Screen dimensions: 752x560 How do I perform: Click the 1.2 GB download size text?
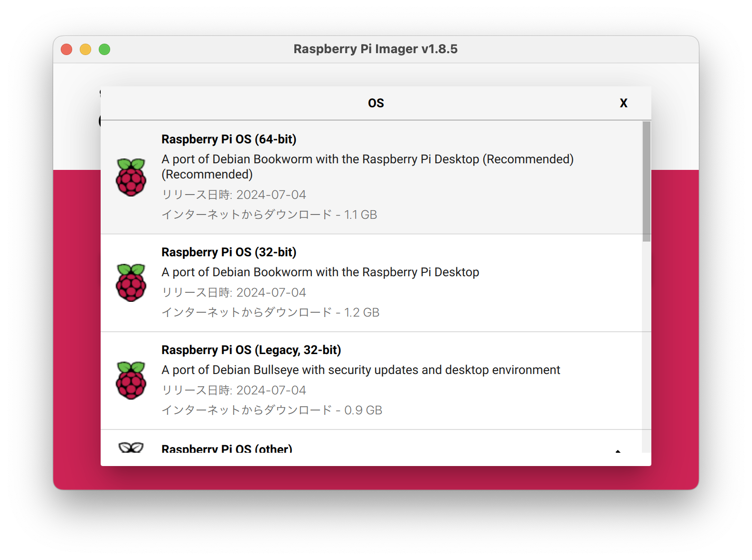(x=362, y=312)
